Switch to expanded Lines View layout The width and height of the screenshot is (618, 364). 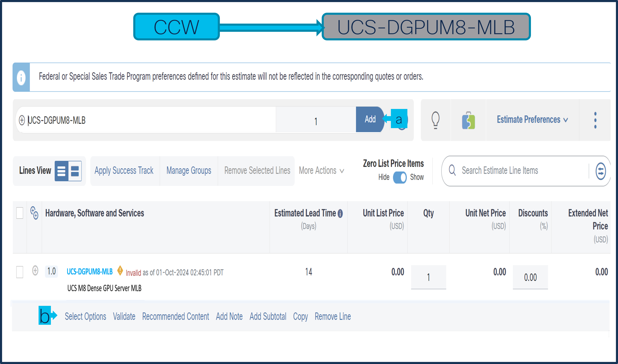(75, 171)
